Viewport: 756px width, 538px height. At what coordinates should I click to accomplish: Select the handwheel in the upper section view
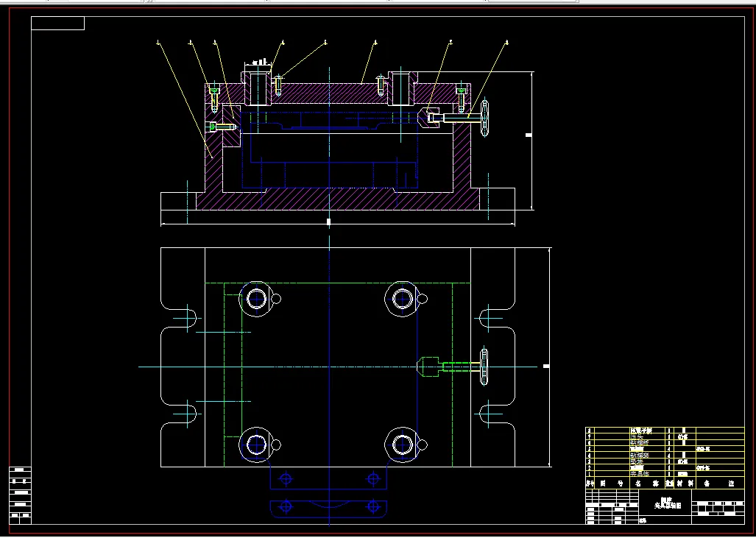484,118
